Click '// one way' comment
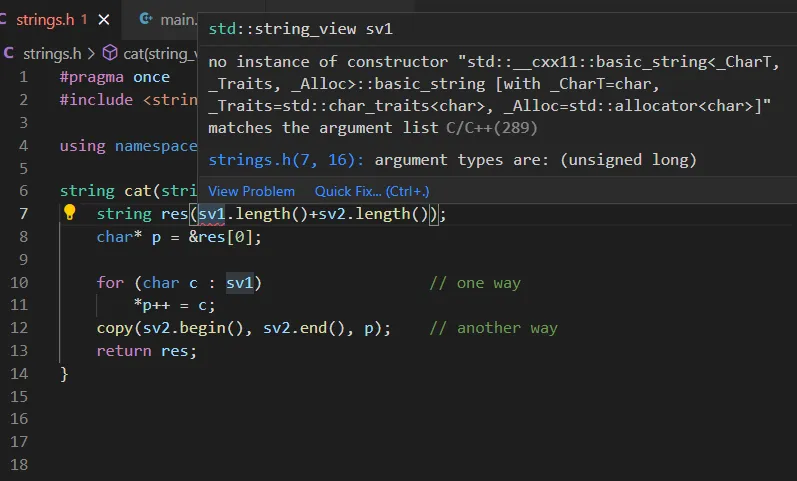Image resolution: width=797 pixels, height=481 pixels. pos(475,283)
